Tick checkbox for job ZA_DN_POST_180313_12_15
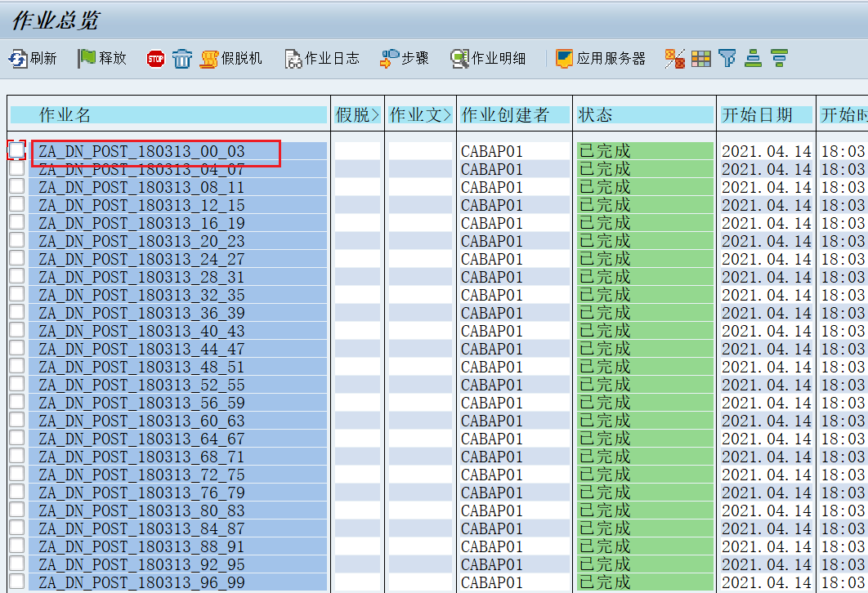The width and height of the screenshot is (868, 593). pyautogui.click(x=16, y=204)
